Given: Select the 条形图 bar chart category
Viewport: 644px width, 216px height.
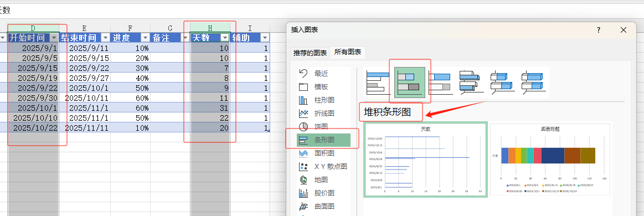Looking at the screenshot, I should 323,140.
